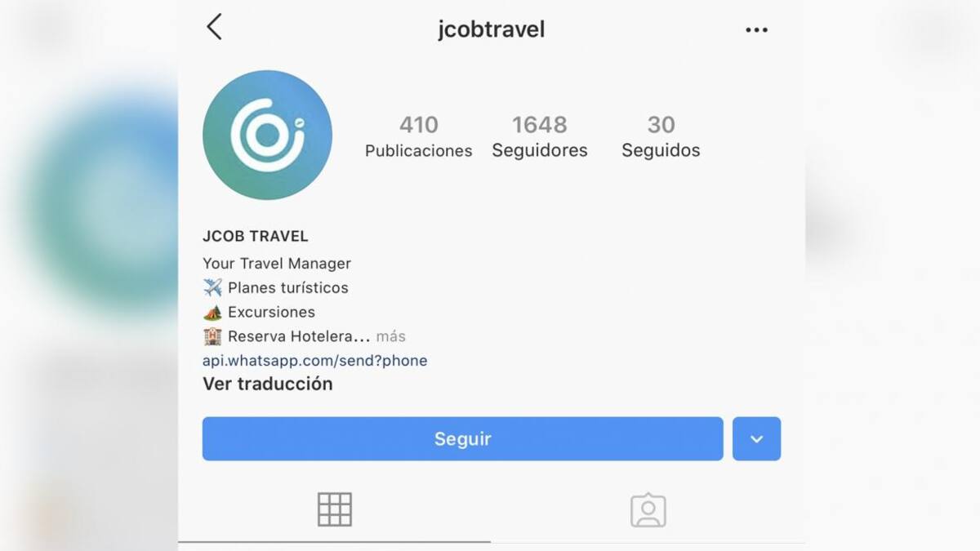Tap the 410 Publicaciones count
Image resolution: width=980 pixels, height=551 pixels.
click(x=419, y=136)
